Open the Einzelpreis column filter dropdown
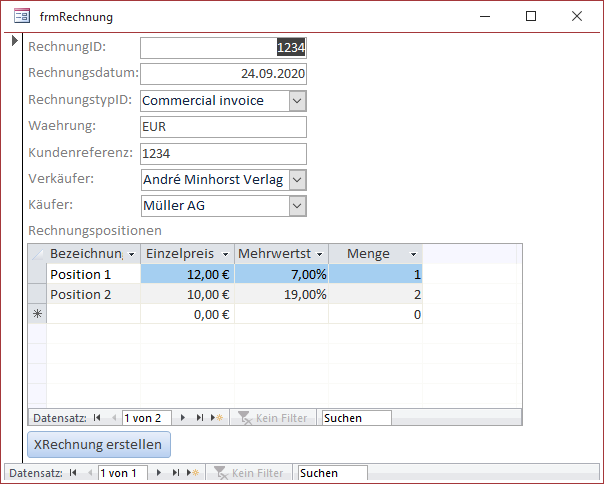Image resolution: width=604 pixels, height=484 pixels. pos(226,254)
